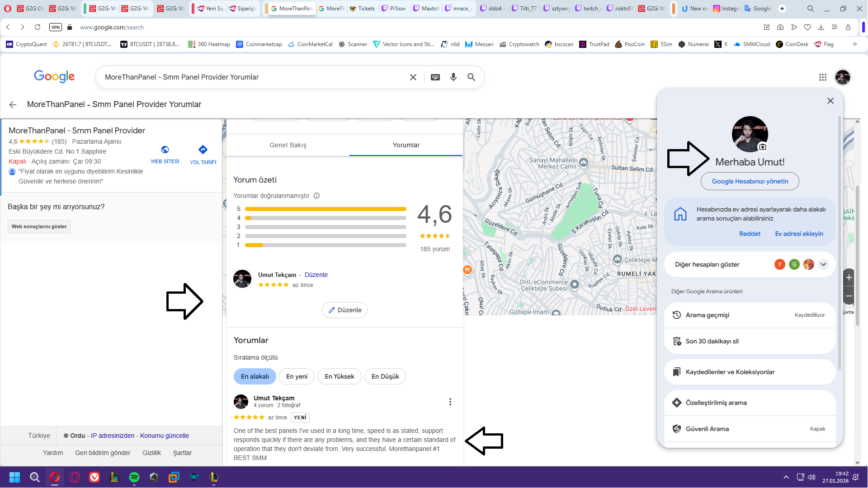Screen dimensions: 868x488
Task: Expand Diğer hesapları göster accounts list
Action: pos(750,264)
